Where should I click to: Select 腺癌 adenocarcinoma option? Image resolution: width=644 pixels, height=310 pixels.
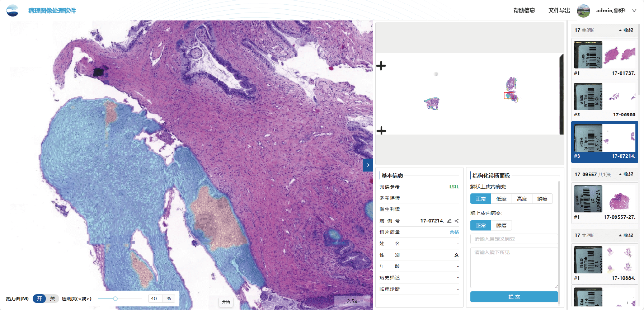point(501,225)
